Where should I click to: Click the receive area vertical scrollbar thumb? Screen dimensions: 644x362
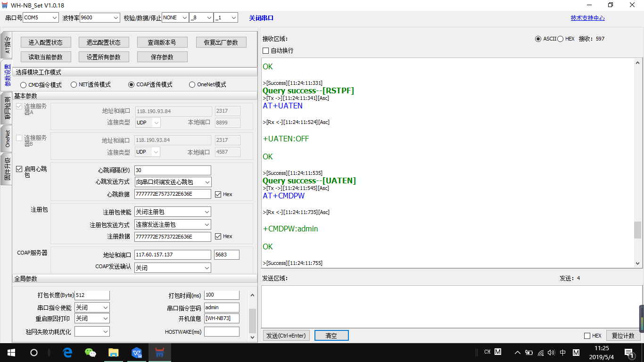pos(637,230)
